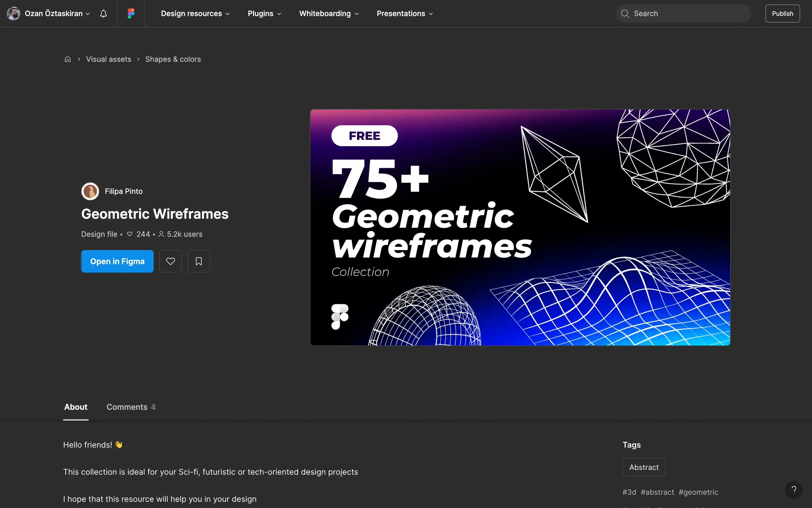Click the Tags heading

click(632, 444)
